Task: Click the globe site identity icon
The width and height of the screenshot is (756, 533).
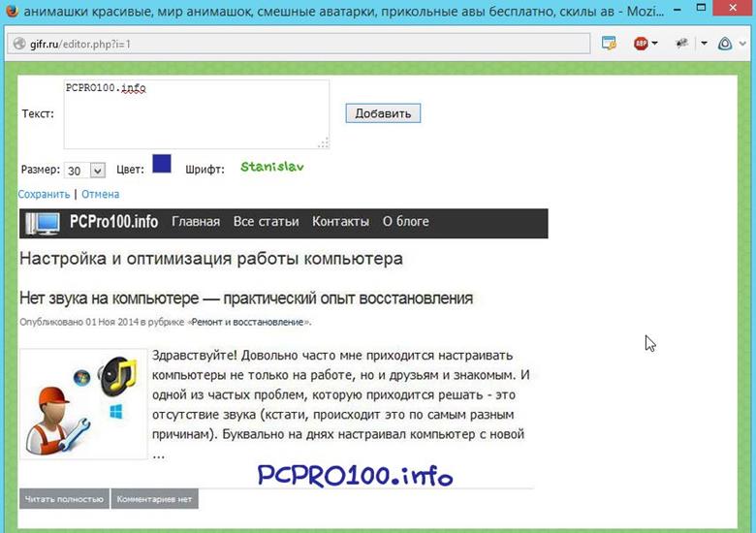Action: [x=18, y=45]
